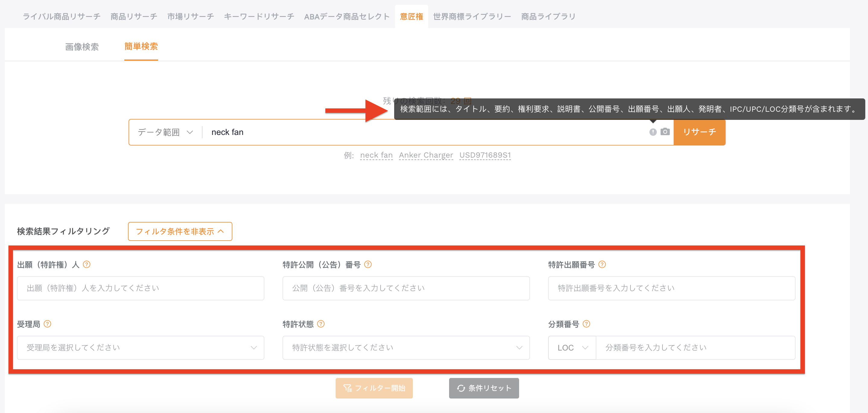Select the 意匠権 tab
Screen dimensions: 868x413
coord(411,16)
